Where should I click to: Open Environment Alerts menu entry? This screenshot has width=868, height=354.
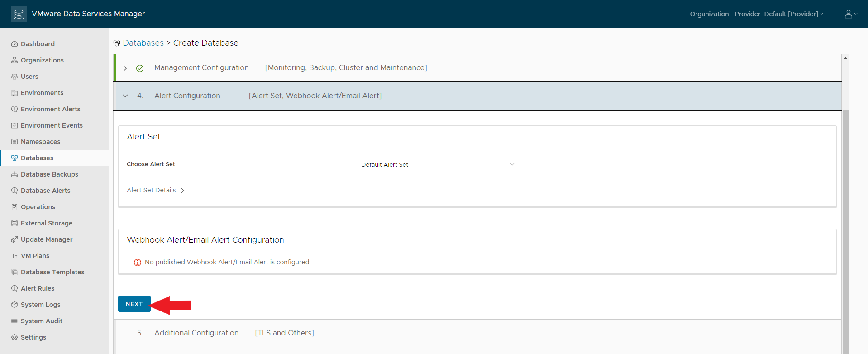point(50,109)
